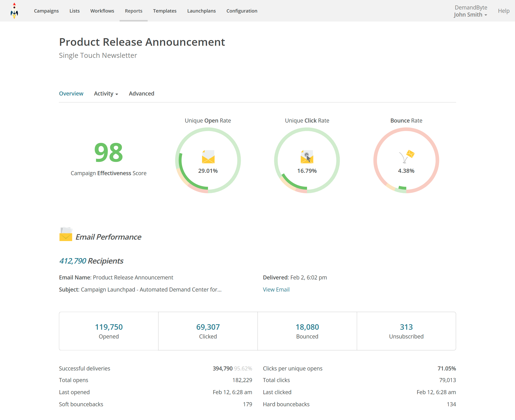This screenshot has height=420, width=515.
Task: Expand the Activity dropdown tab
Action: pyautogui.click(x=106, y=94)
